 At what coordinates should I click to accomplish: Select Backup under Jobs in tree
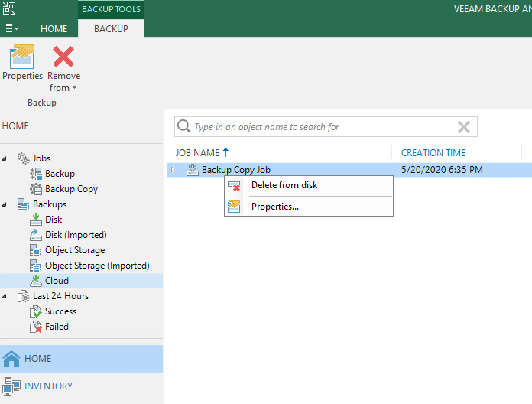[60, 174]
